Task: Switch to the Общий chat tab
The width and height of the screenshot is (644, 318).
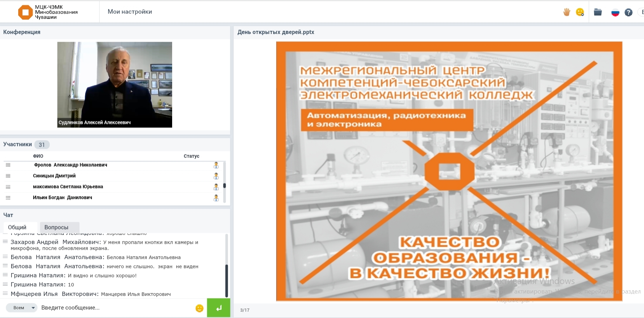Action: tap(20, 227)
